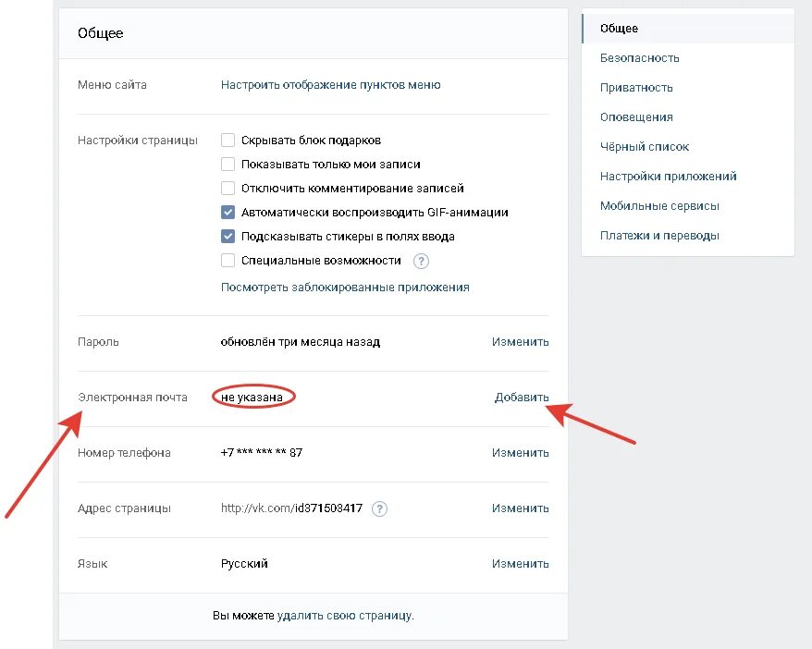Click Настроить отображение пунктов меню link
This screenshot has width=812, height=649.
330,85
